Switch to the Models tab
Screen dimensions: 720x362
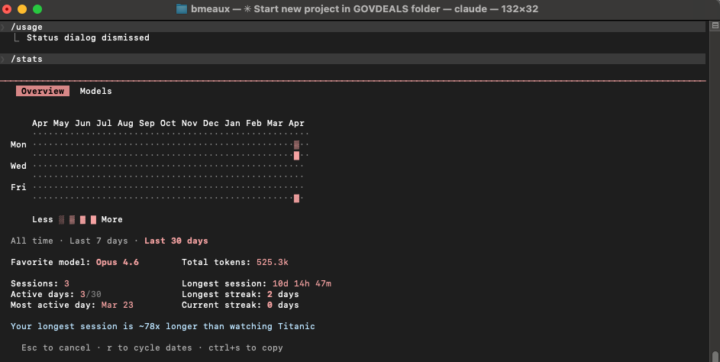tap(96, 91)
